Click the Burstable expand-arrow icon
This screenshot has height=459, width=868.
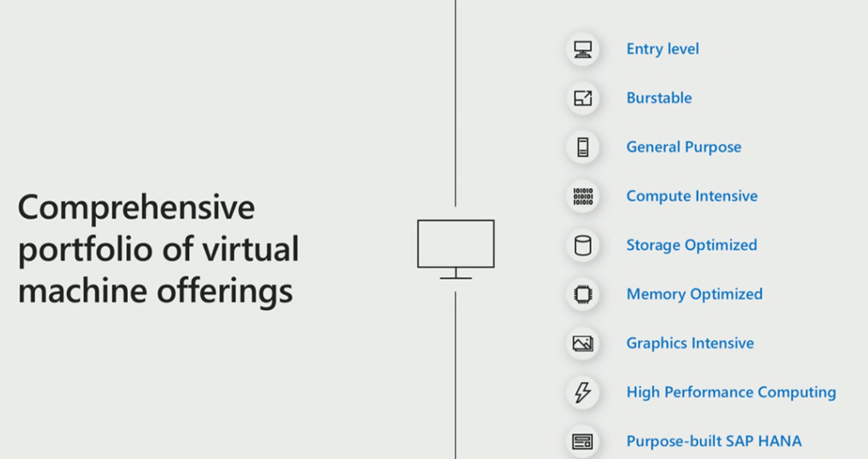pos(582,98)
